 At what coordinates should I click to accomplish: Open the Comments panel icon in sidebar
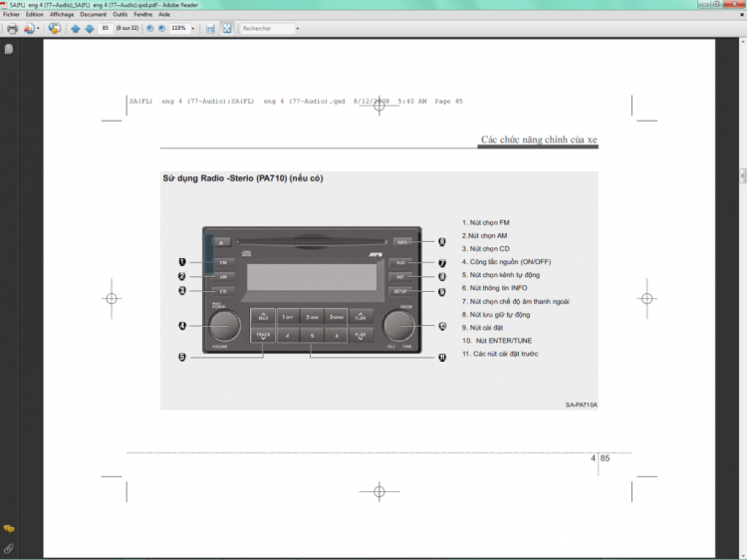pyautogui.click(x=9, y=529)
